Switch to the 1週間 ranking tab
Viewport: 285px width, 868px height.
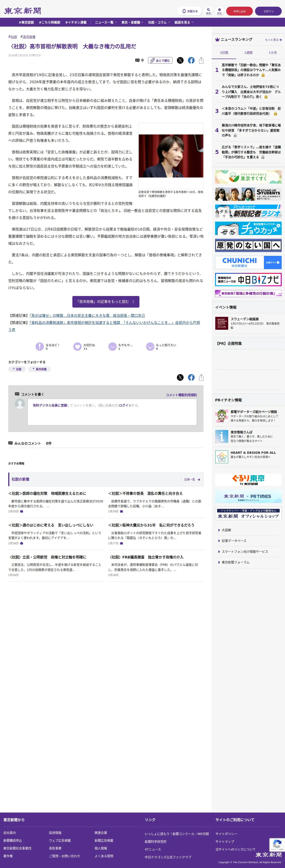pyautogui.click(x=248, y=53)
